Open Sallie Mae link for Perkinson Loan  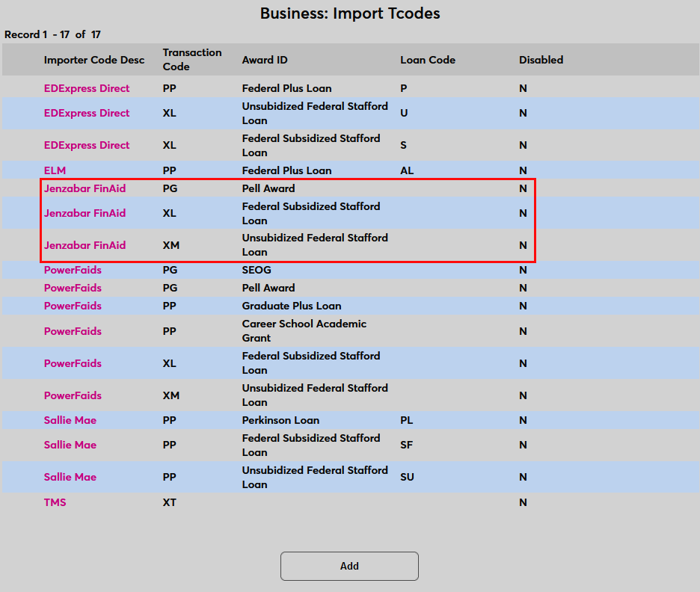tap(70, 420)
